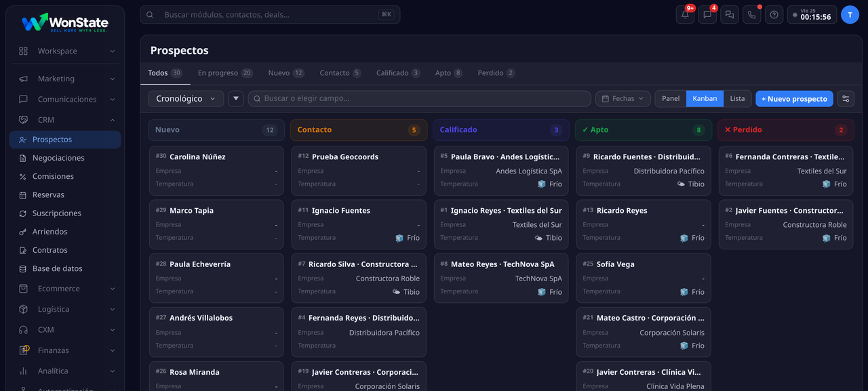Open Reservas in the sidebar
Viewport: 868px width, 391px height.
(65, 194)
